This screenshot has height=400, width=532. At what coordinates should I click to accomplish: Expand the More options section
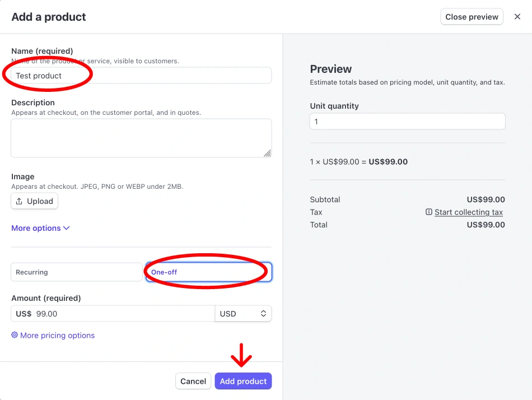click(x=36, y=228)
